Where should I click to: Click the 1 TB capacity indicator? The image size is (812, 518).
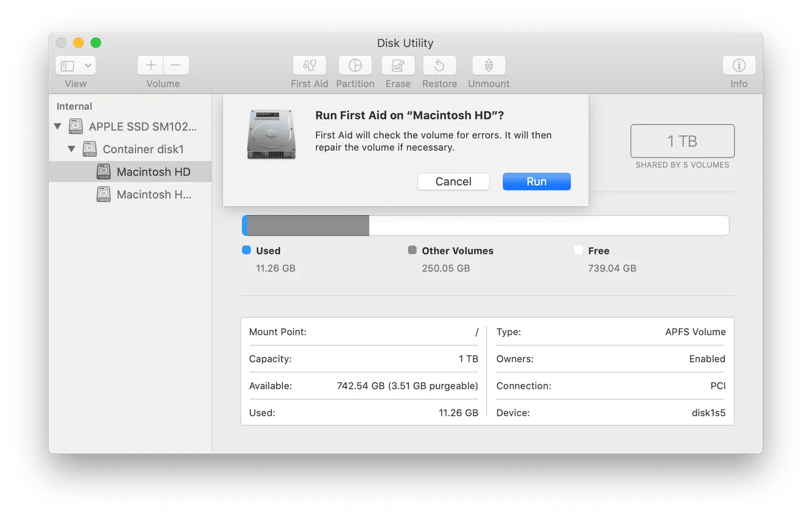[x=682, y=141]
